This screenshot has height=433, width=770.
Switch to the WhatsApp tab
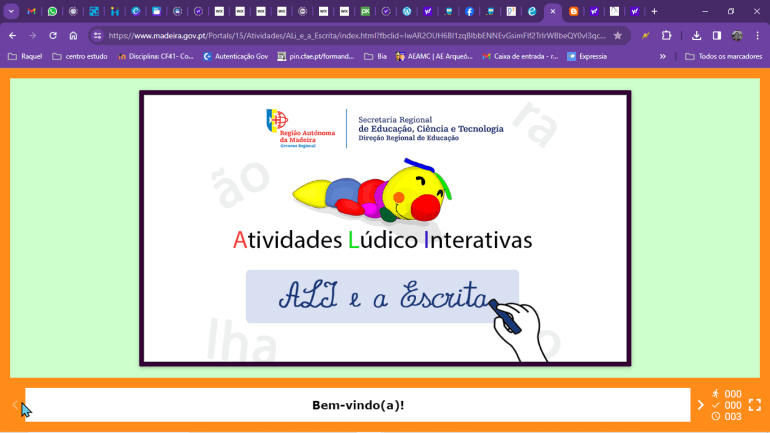[52, 11]
